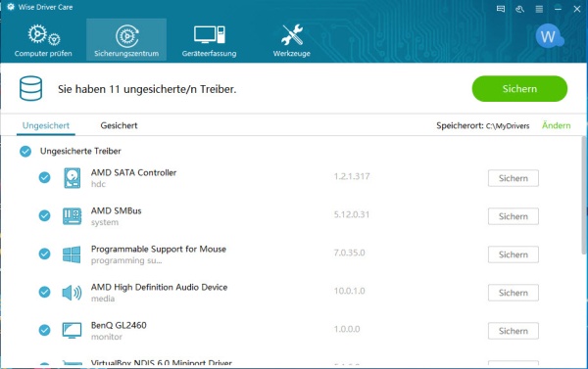588x369 pixels.
Task: Click version 1.0.0.0 text
Action: coord(347,329)
